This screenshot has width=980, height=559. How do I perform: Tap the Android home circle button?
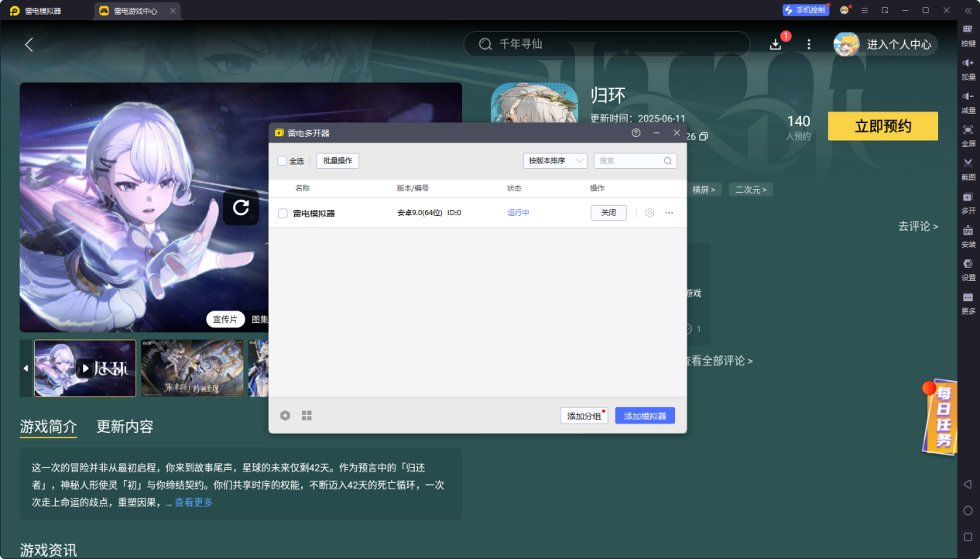pos(968,510)
